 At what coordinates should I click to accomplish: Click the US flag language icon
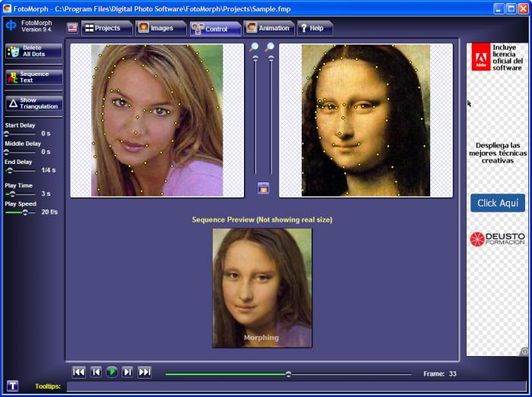72,28
